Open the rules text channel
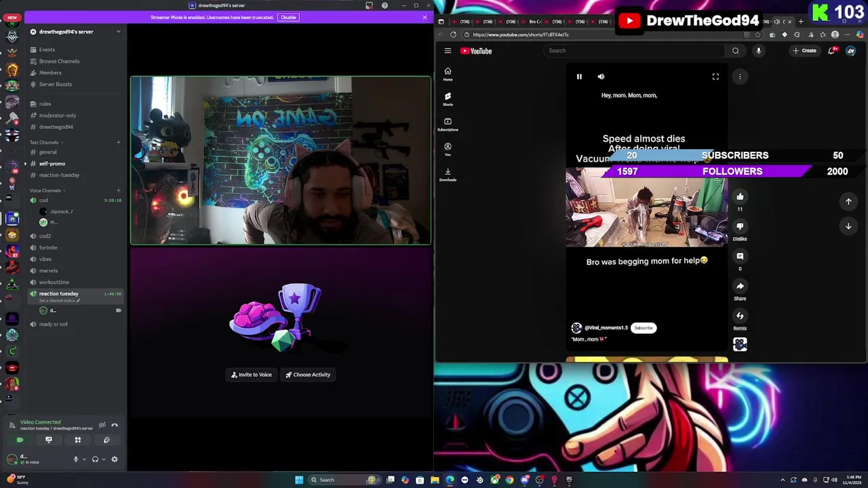The image size is (868, 488). [x=45, y=104]
